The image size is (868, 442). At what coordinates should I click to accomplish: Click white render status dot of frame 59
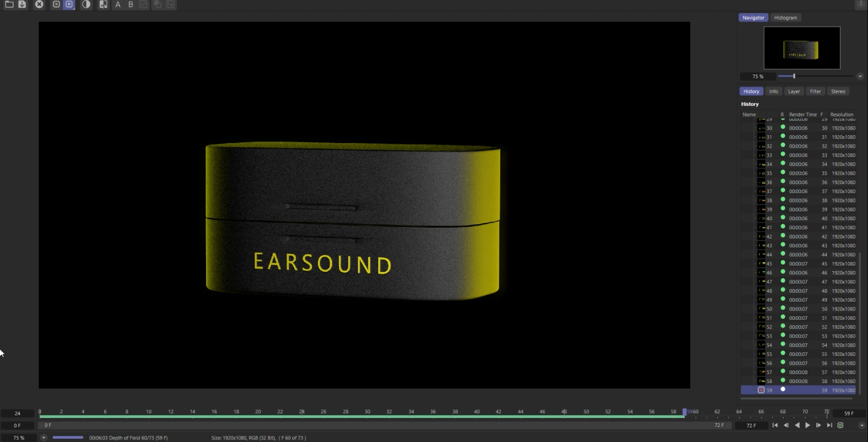click(x=782, y=389)
